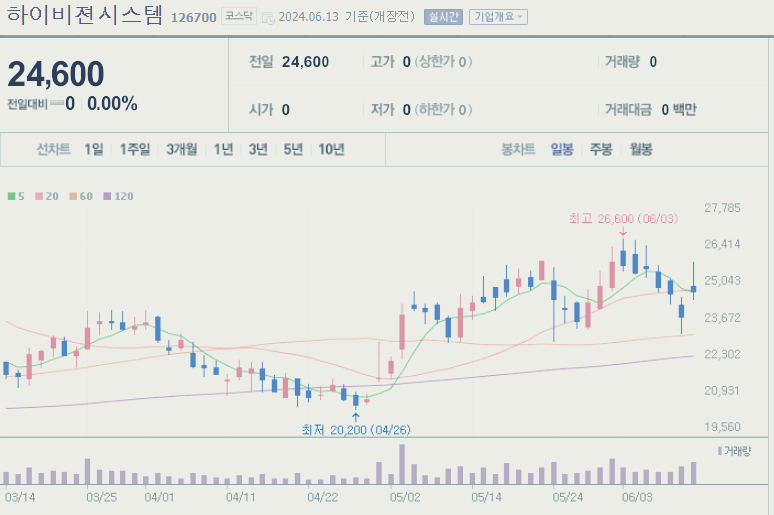
Task: Click the calendar icon beside the date
Action: [268, 18]
